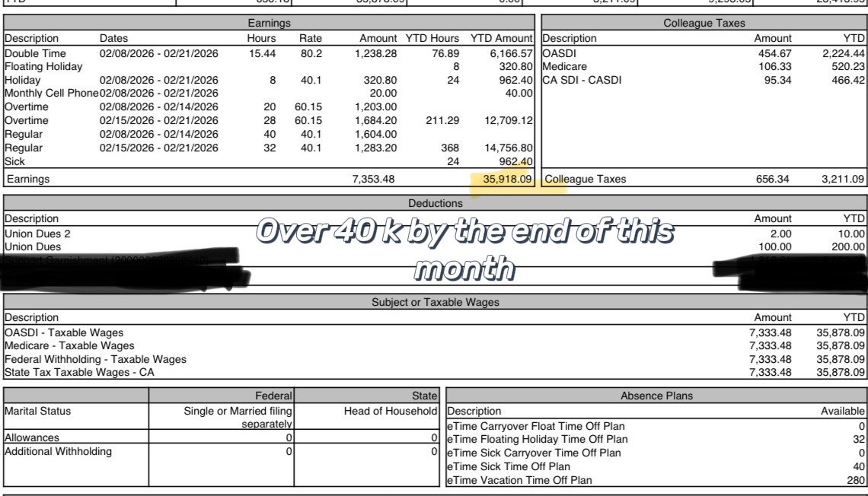This screenshot has height=496, width=868.
Task: Click Double Time hours value 15.44
Action: click(x=263, y=54)
